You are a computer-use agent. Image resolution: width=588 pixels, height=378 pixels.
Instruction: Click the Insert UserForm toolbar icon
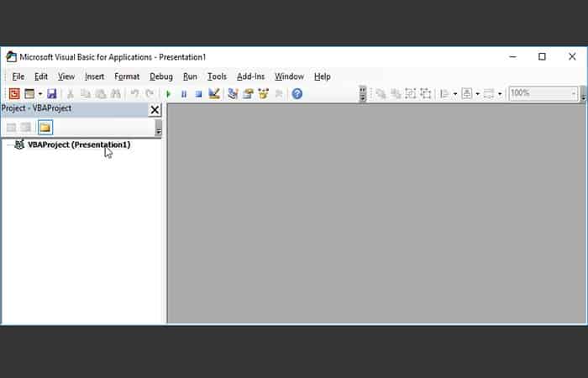(29, 93)
